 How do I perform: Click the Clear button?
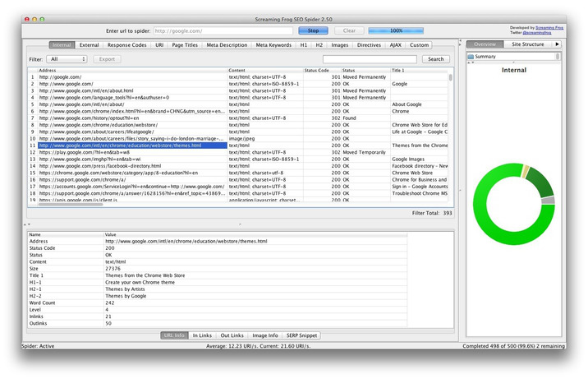pos(349,30)
